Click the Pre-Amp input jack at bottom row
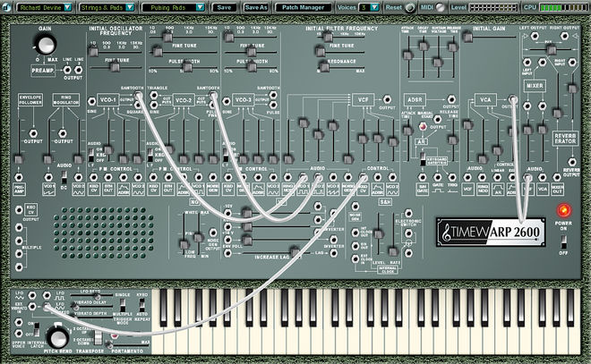The height and width of the screenshot is (364, 591). 19,177
